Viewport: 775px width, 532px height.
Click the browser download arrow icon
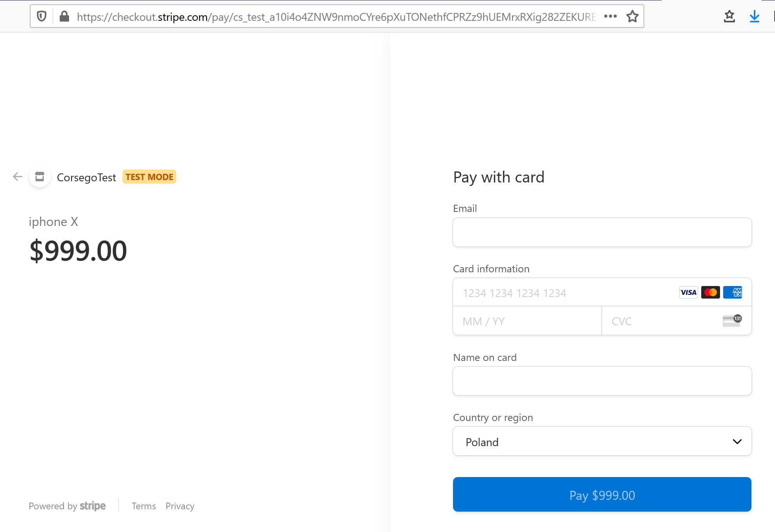[755, 16]
